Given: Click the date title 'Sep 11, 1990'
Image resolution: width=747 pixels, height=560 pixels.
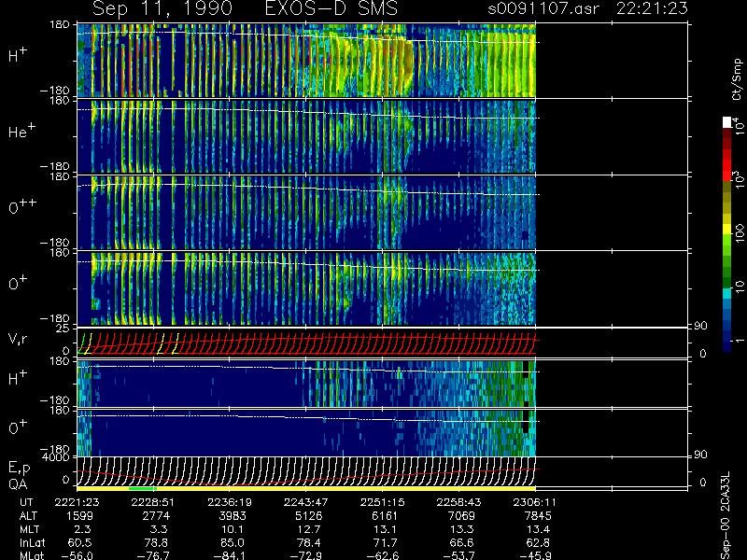Looking at the screenshot, I should click(x=162, y=8).
